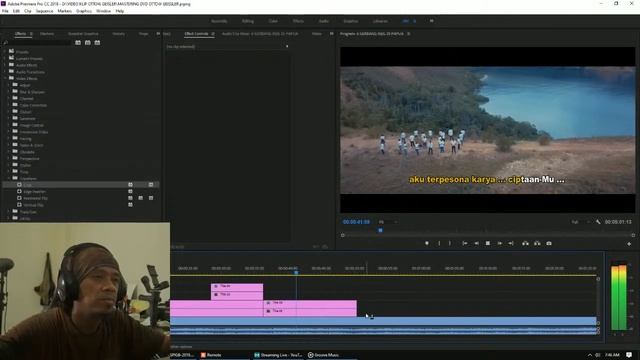
Task: Switch to the Editing workspace
Action: tap(248, 21)
